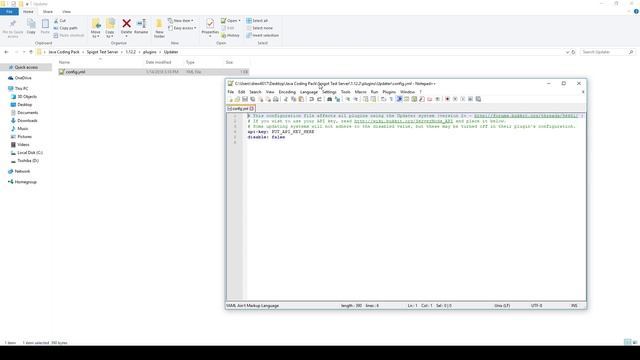Open the Notepad++ Language menu
The height and width of the screenshot is (360, 640).
pos(309,92)
